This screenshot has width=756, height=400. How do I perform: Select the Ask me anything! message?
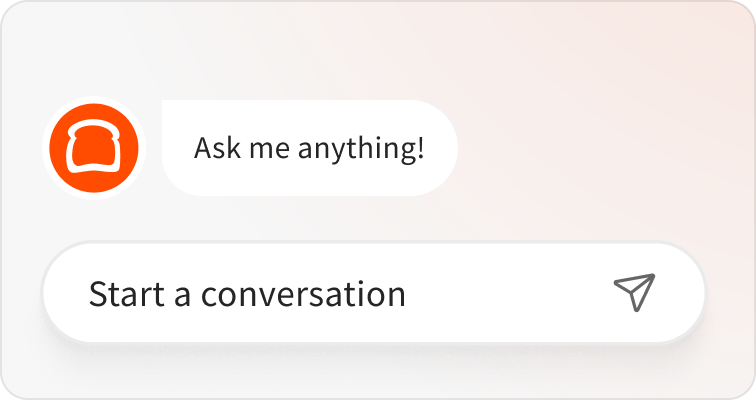(309, 148)
